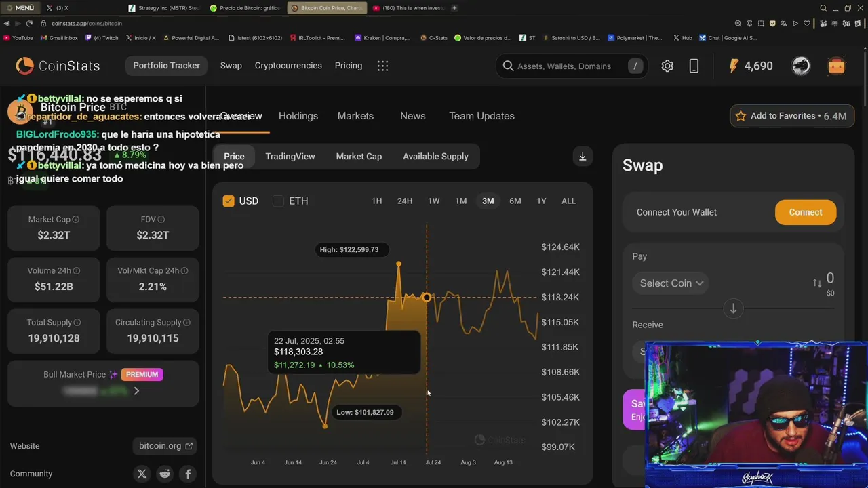Select the 3M chart range

(x=488, y=201)
